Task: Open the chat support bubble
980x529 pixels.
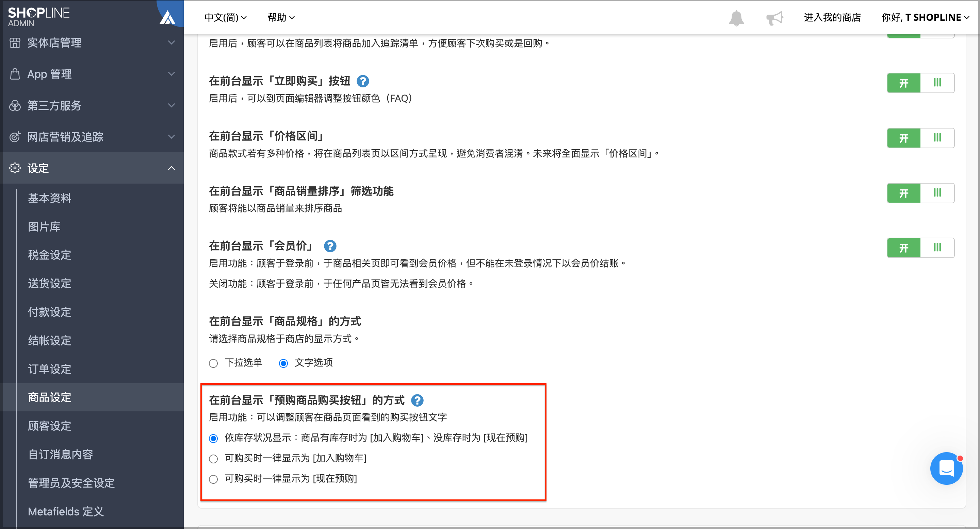Action: point(946,468)
